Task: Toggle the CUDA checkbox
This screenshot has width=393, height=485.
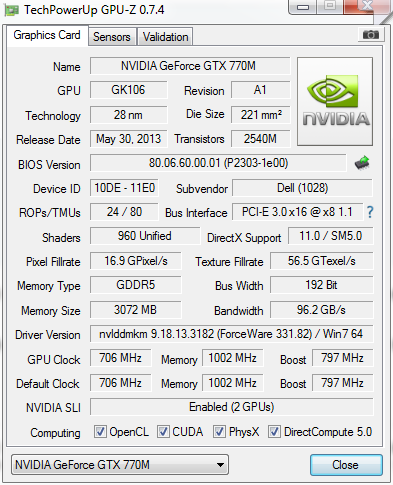Action: [163, 432]
